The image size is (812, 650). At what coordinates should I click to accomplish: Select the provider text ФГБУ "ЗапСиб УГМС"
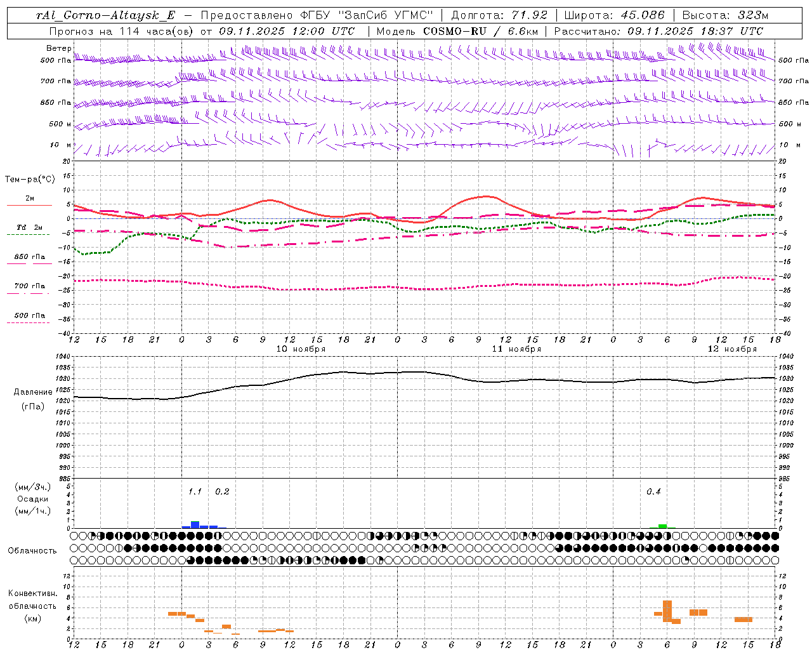(367, 15)
